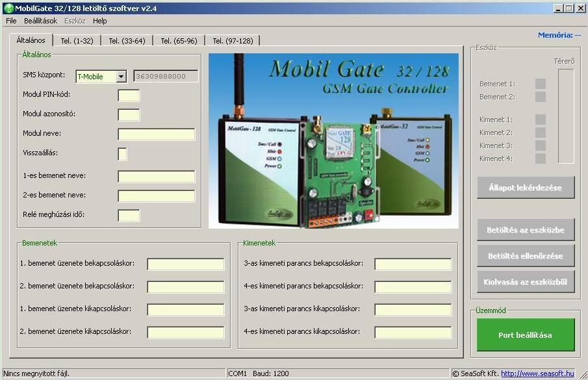This screenshot has width=588, height=380.
Task: Open the Eszköz menu
Action: point(75,21)
